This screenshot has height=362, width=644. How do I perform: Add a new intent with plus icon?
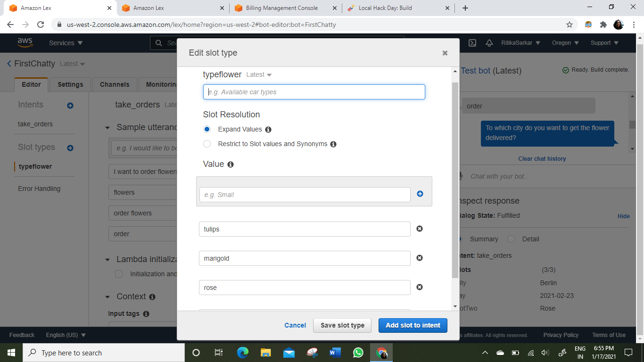tap(70, 106)
